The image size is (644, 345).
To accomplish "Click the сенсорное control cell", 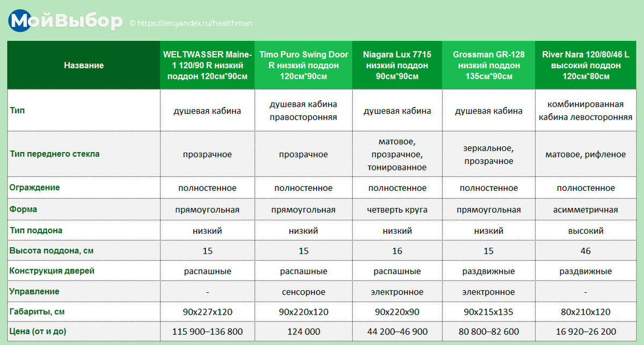I will (303, 292).
